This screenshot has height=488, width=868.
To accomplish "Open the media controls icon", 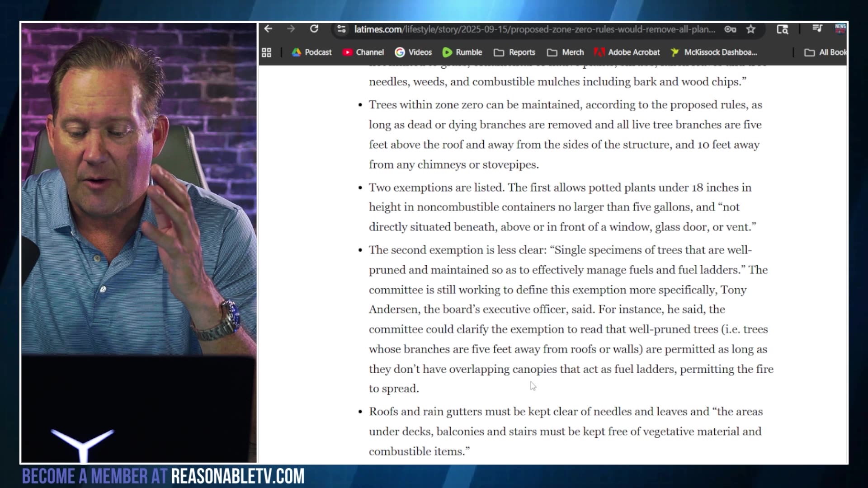I will 817,28.
